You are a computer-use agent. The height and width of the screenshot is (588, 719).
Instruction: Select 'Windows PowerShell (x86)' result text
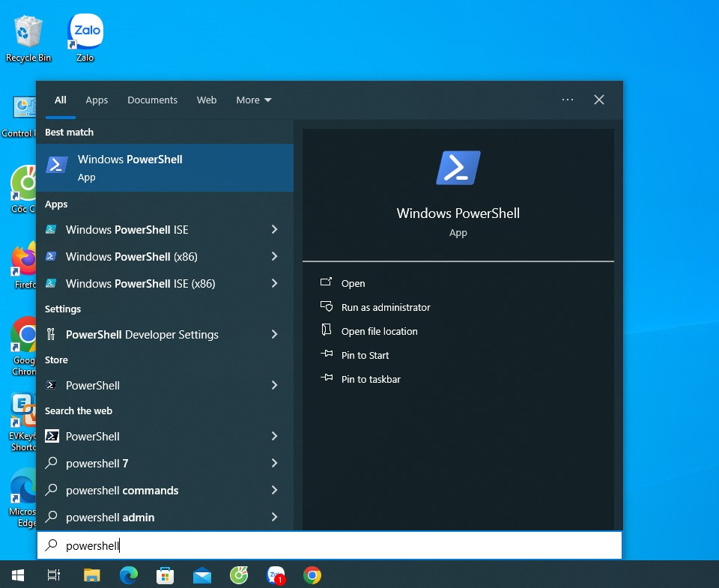coord(132,257)
